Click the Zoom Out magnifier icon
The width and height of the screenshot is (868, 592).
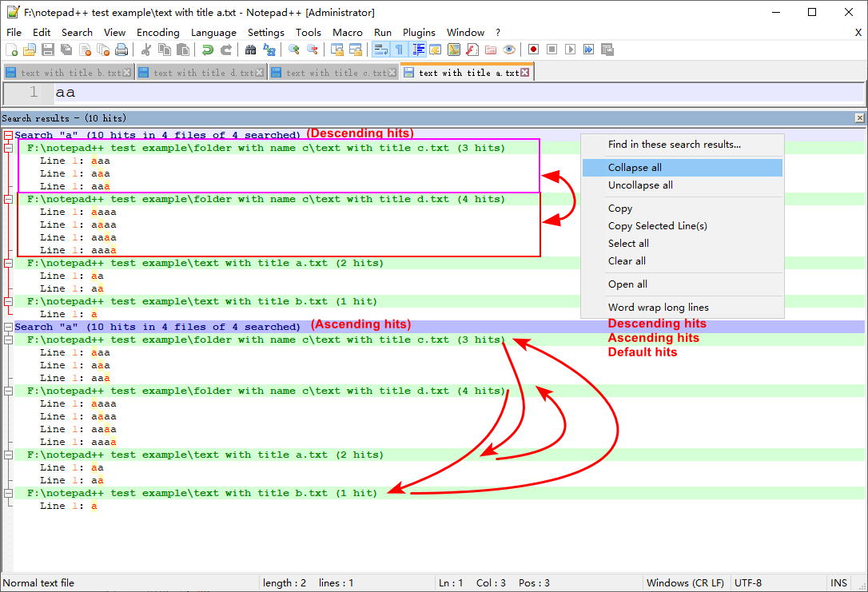313,50
